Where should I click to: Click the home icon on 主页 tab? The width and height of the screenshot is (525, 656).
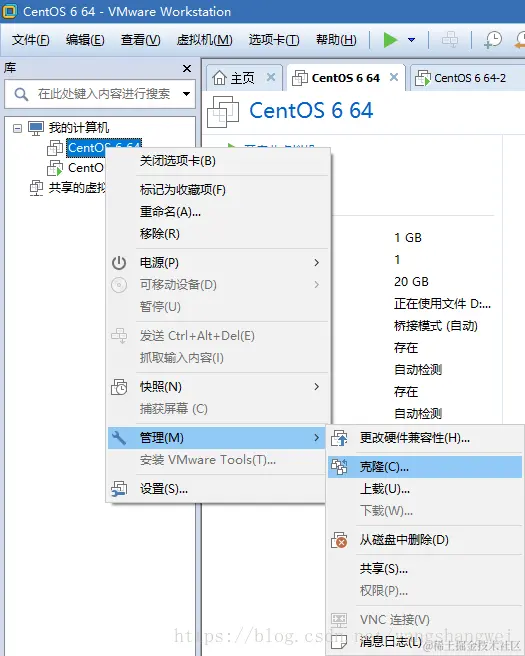click(x=219, y=78)
